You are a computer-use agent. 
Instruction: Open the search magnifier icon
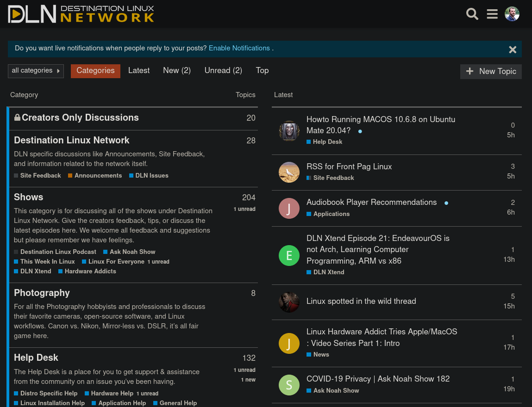pyautogui.click(x=472, y=14)
